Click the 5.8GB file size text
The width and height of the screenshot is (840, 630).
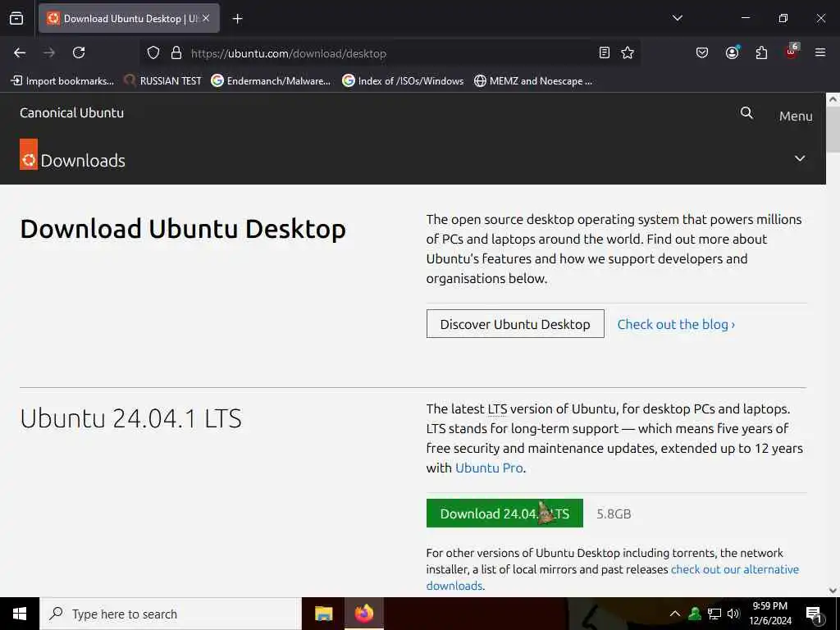pyautogui.click(x=614, y=514)
